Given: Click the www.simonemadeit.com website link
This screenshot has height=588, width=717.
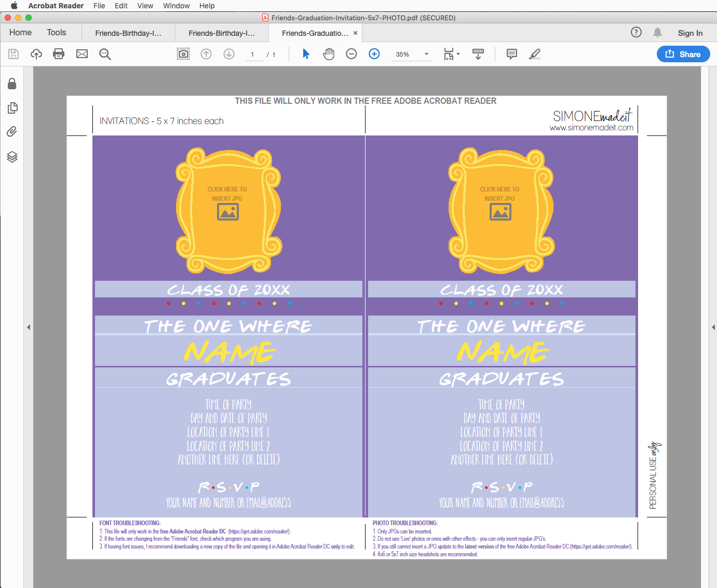Looking at the screenshot, I should [x=591, y=128].
